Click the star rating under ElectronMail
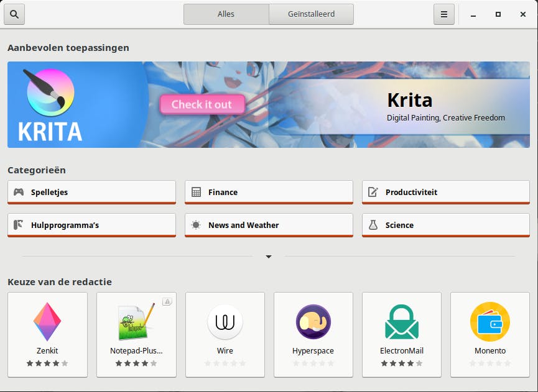The image size is (538, 392). (402, 363)
